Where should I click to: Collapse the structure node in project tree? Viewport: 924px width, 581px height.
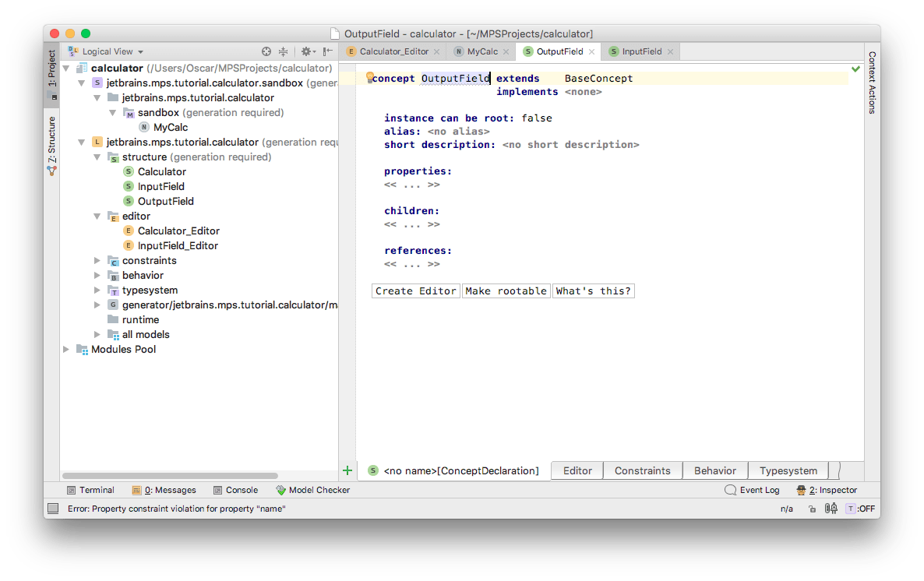tap(97, 157)
